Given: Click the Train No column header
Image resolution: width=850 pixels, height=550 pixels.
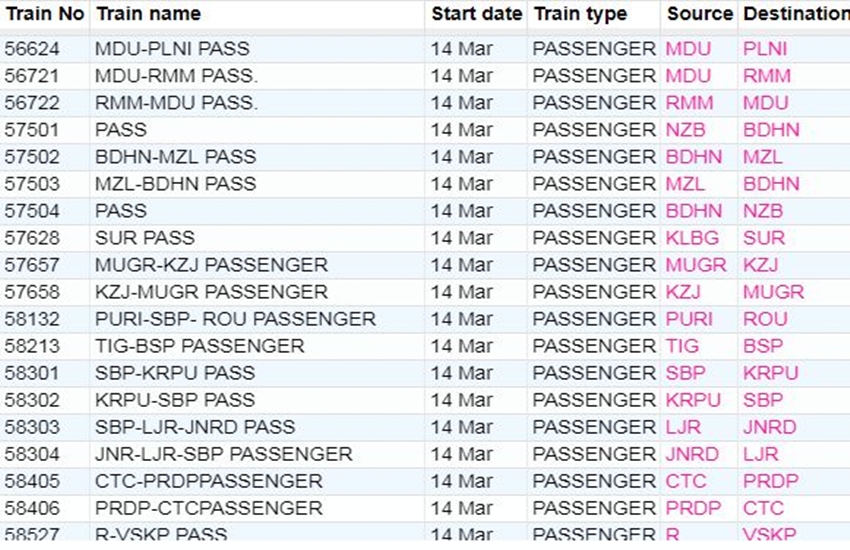Looking at the screenshot, I should (x=45, y=14).
